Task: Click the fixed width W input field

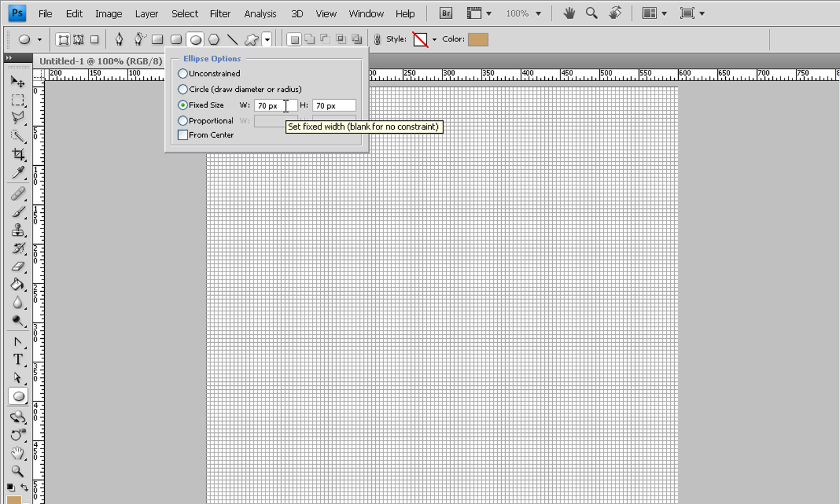Action: [276, 105]
